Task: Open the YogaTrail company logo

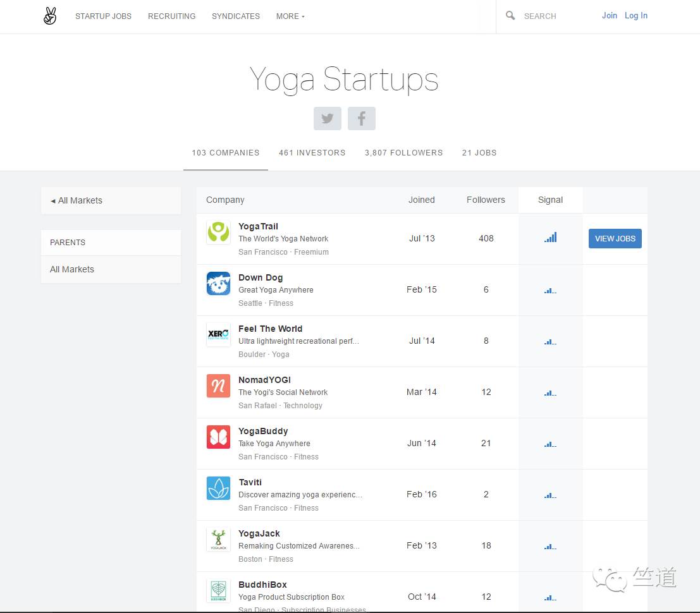Action: point(218,233)
